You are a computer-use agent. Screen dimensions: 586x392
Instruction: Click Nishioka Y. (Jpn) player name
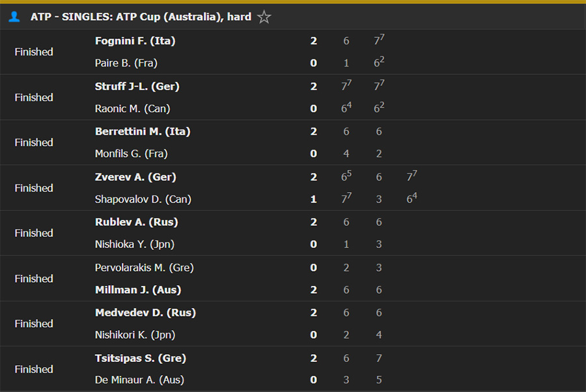pyautogui.click(x=135, y=244)
